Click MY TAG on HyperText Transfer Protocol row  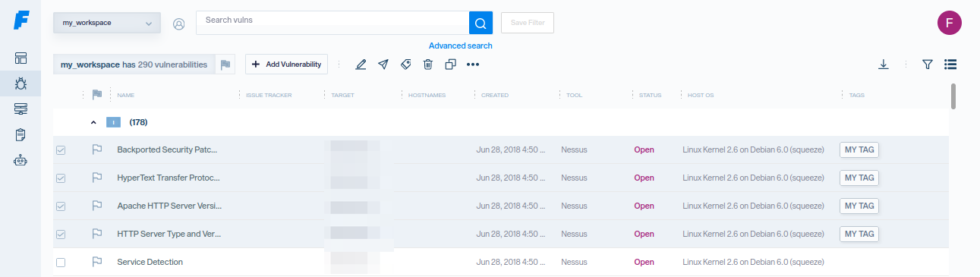click(x=859, y=178)
